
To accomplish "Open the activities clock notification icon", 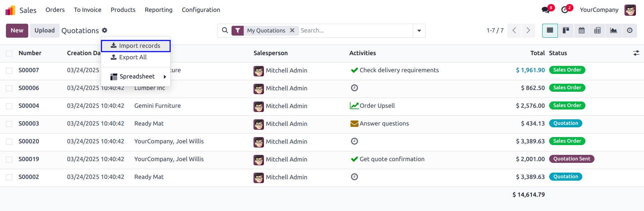I will [565, 10].
